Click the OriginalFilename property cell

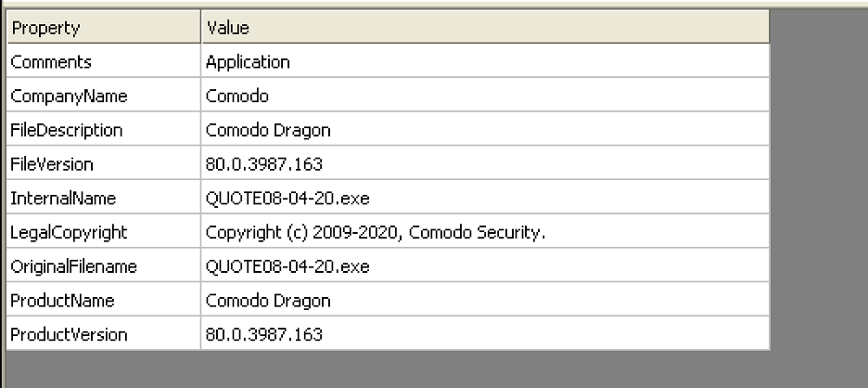tap(74, 267)
